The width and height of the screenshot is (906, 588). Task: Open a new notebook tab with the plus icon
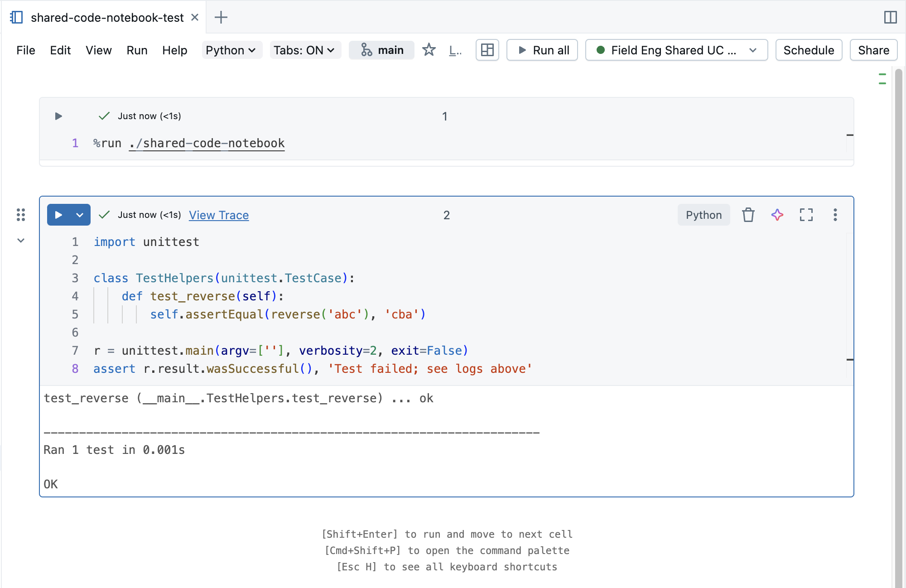tap(221, 17)
